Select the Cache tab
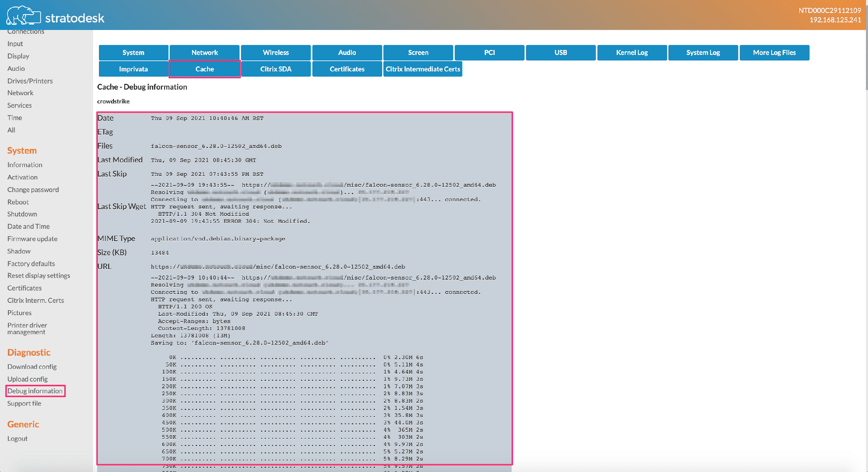 [205, 69]
